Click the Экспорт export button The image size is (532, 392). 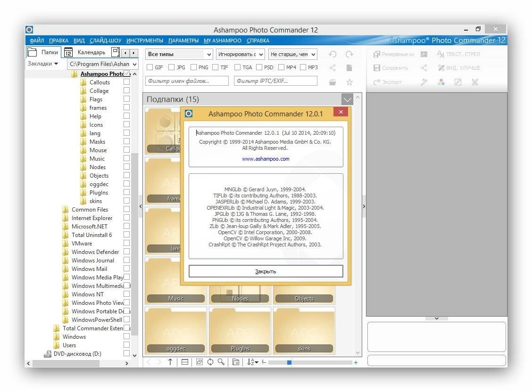(x=388, y=82)
